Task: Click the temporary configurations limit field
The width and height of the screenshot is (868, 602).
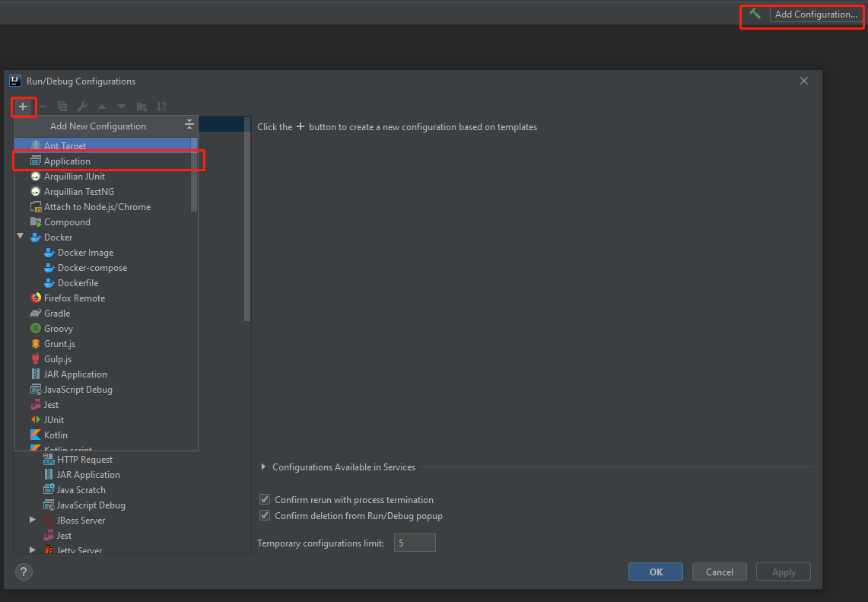Action: click(414, 542)
